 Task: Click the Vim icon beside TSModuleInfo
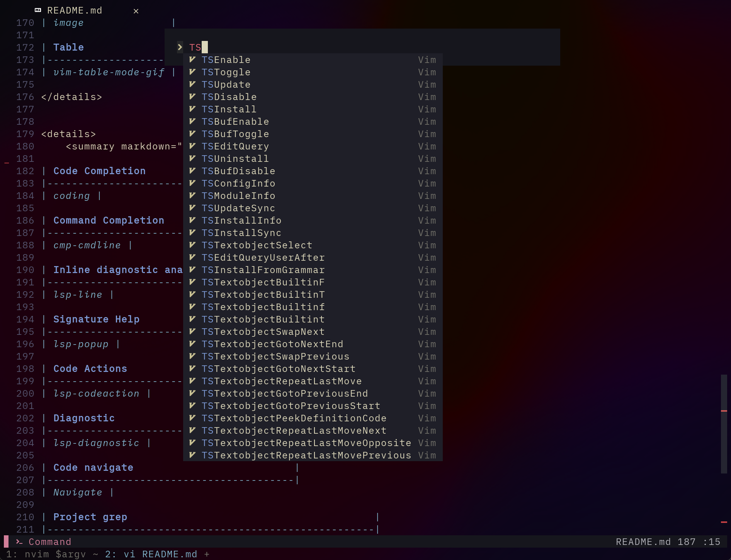[192, 195]
